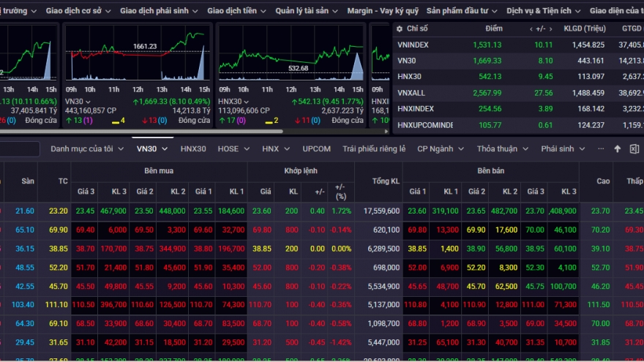Open the three-dot more options in tab bar
The width and height of the screenshot is (644, 362).
601,148
